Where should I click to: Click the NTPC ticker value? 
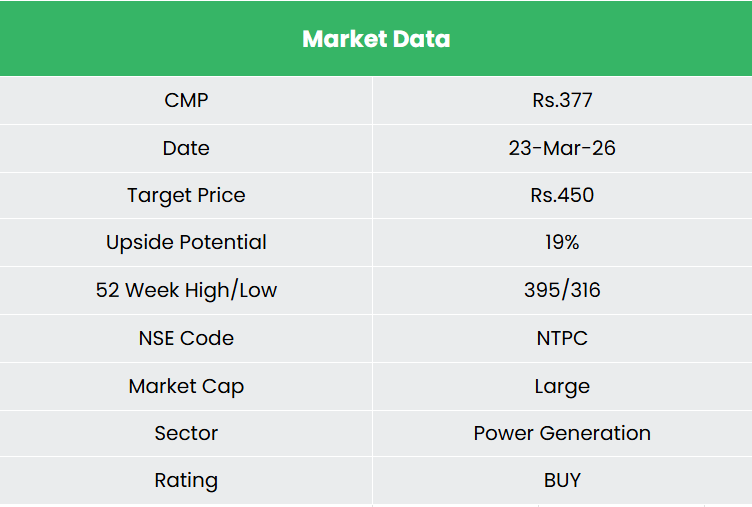562,338
